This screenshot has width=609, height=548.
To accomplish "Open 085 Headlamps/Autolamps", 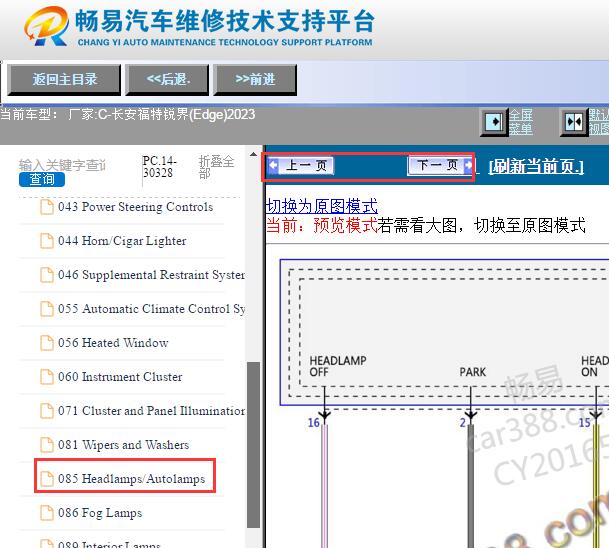I will point(131,479).
